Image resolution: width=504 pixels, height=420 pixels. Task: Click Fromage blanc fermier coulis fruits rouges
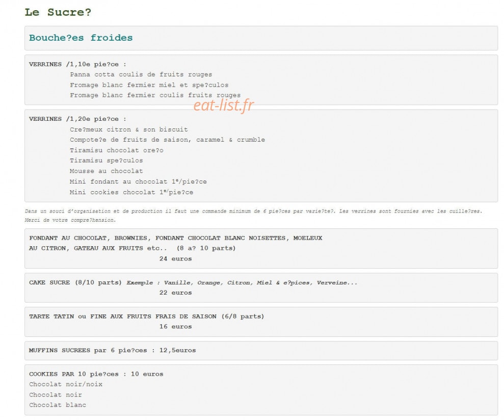click(x=155, y=95)
